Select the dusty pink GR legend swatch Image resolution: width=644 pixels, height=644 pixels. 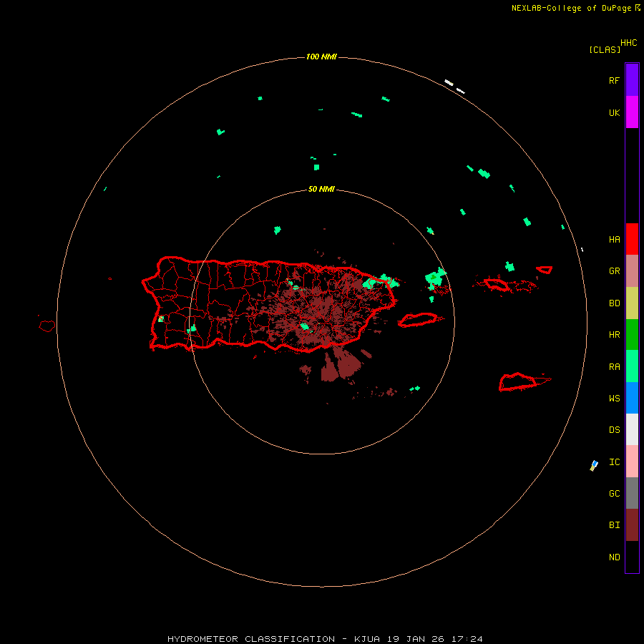click(632, 271)
